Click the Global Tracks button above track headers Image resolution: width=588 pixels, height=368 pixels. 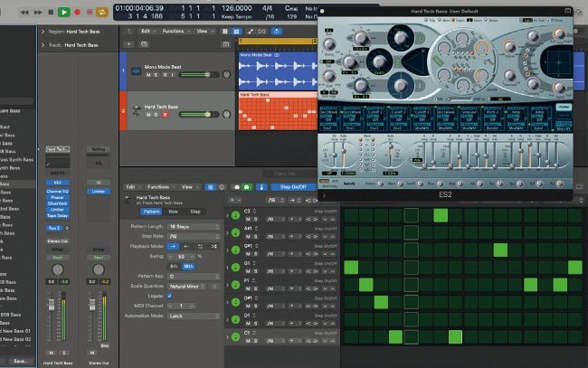point(226,44)
